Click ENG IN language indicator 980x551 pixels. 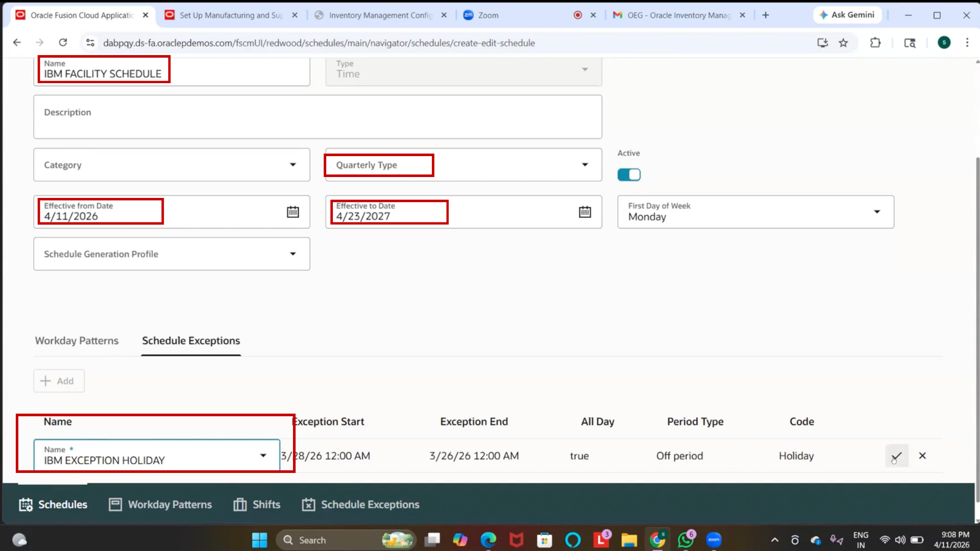point(861,540)
